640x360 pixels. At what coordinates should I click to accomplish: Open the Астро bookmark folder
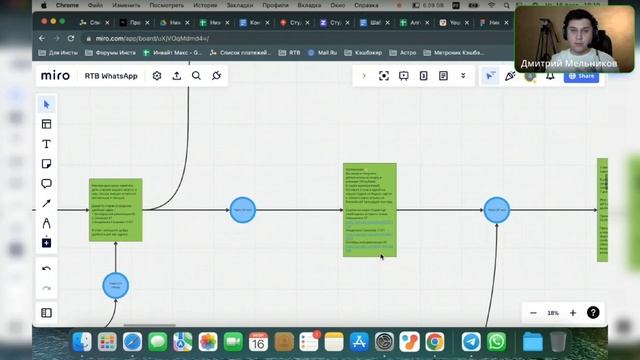coord(403,53)
